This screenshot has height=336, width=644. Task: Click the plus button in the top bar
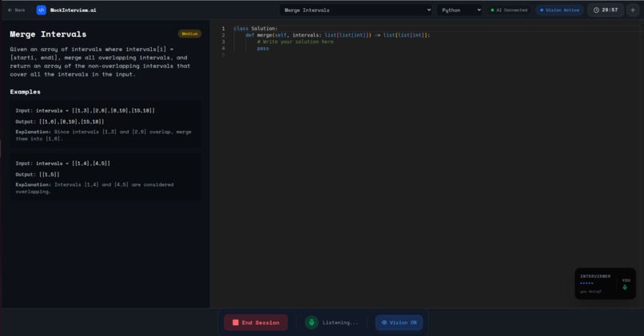coord(633,10)
